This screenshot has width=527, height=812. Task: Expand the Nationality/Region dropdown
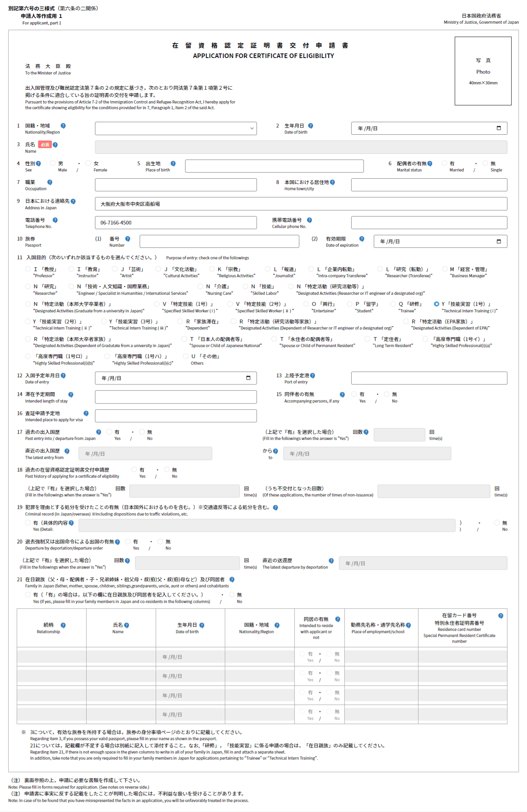pos(176,129)
